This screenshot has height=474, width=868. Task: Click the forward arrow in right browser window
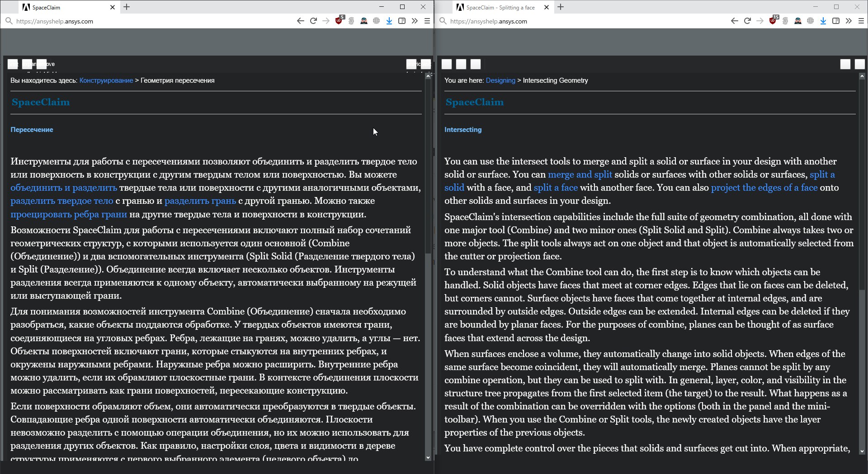pos(760,21)
